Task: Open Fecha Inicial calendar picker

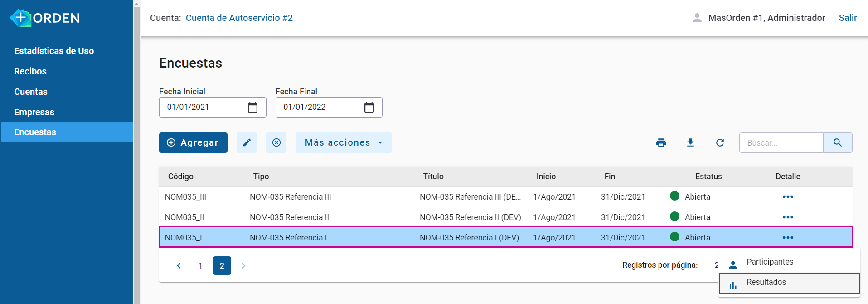Action: 252,108
